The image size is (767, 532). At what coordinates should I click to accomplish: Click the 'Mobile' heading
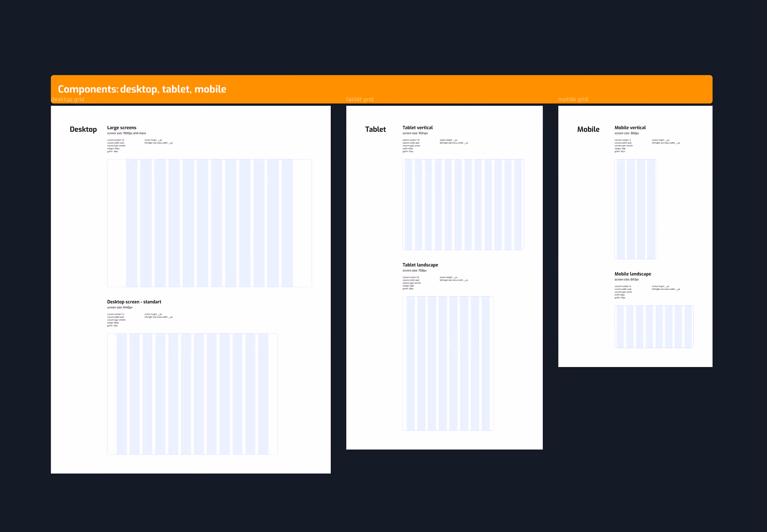(588, 129)
